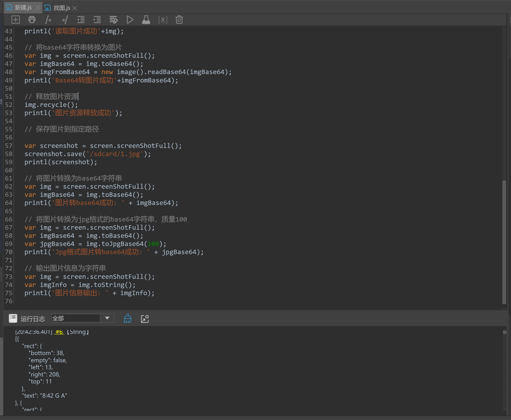Click line number 58 in gutter
This screenshot has width=511, height=420.
click(9, 154)
